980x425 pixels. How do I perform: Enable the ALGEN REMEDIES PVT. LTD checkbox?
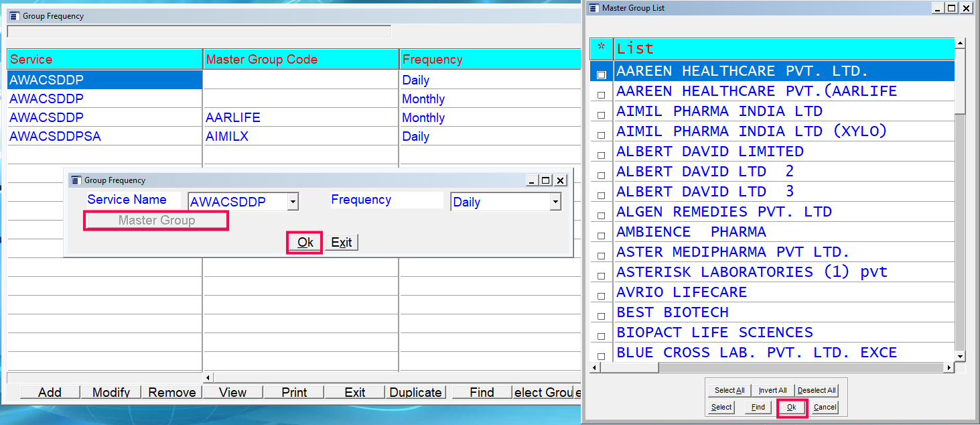(601, 216)
